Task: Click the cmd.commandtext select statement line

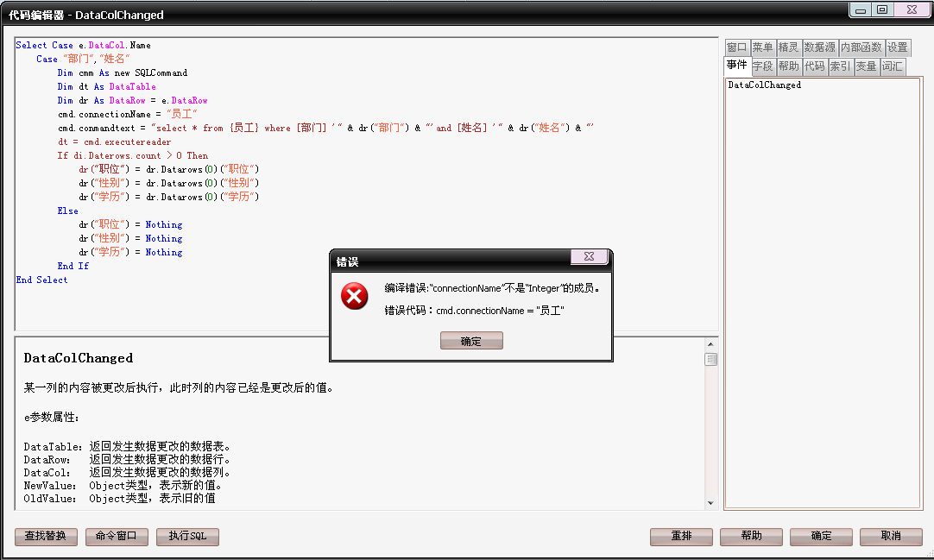Action: [x=325, y=128]
